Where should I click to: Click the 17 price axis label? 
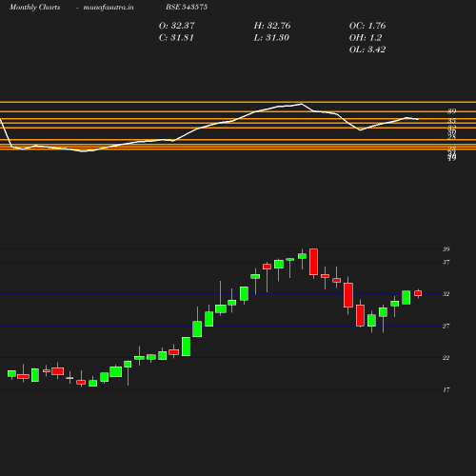(446, 390)
